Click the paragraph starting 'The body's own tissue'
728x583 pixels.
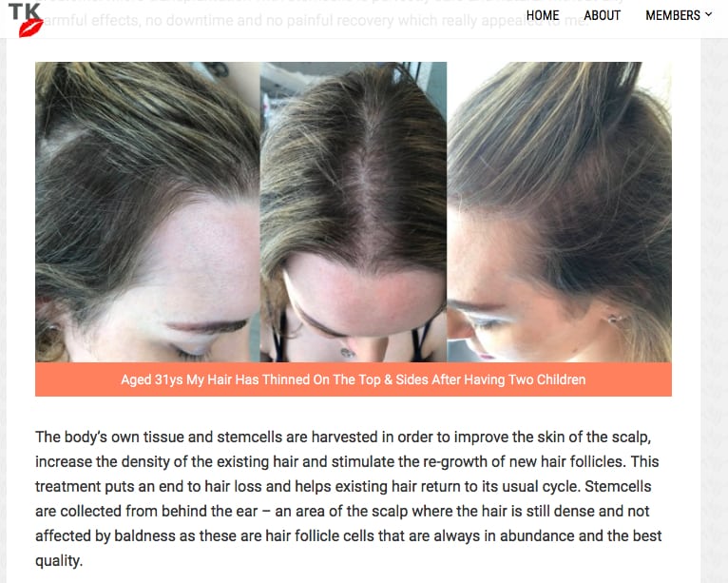(348, 498)
